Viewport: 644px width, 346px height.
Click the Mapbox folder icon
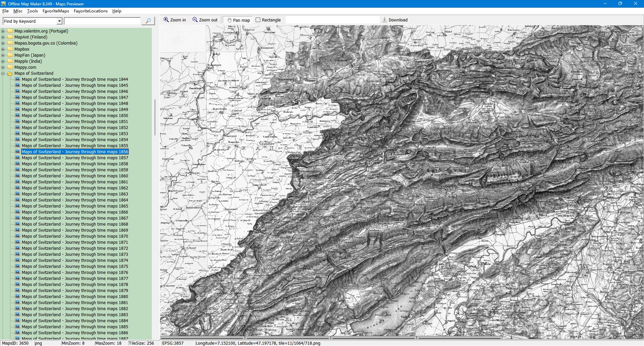[10, 49]
